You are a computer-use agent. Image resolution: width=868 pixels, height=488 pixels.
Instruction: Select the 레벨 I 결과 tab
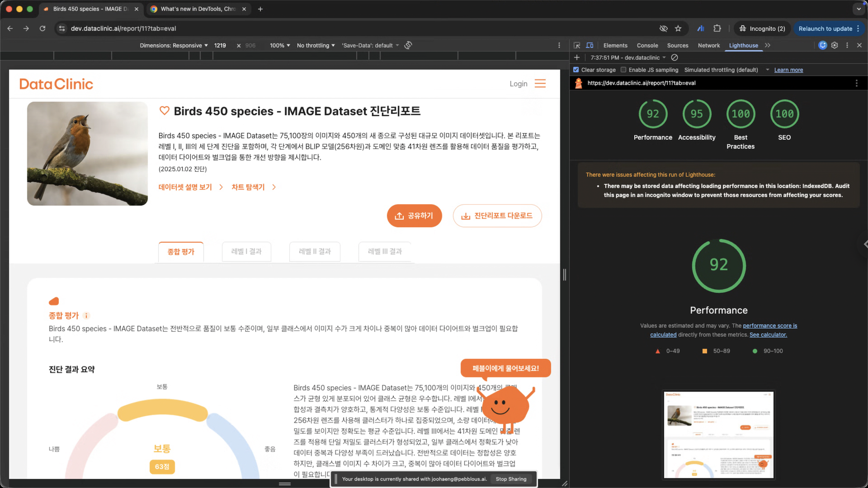tap(246, 252)
